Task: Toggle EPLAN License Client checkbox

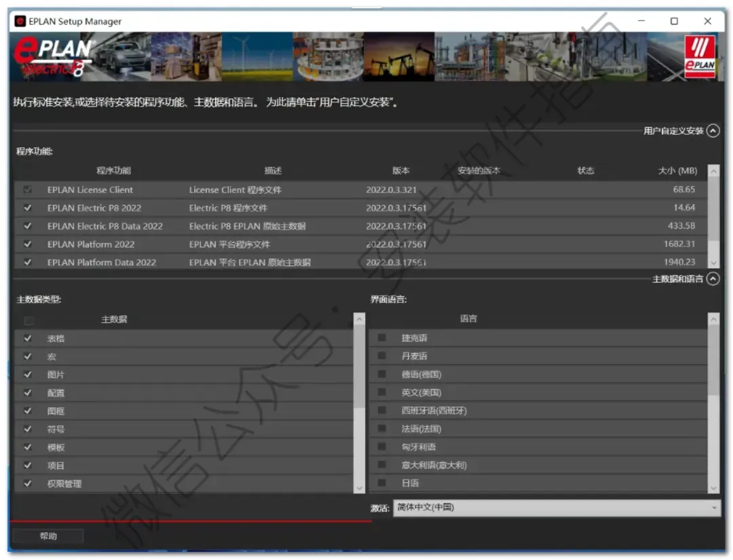Action: coord(28,189)
